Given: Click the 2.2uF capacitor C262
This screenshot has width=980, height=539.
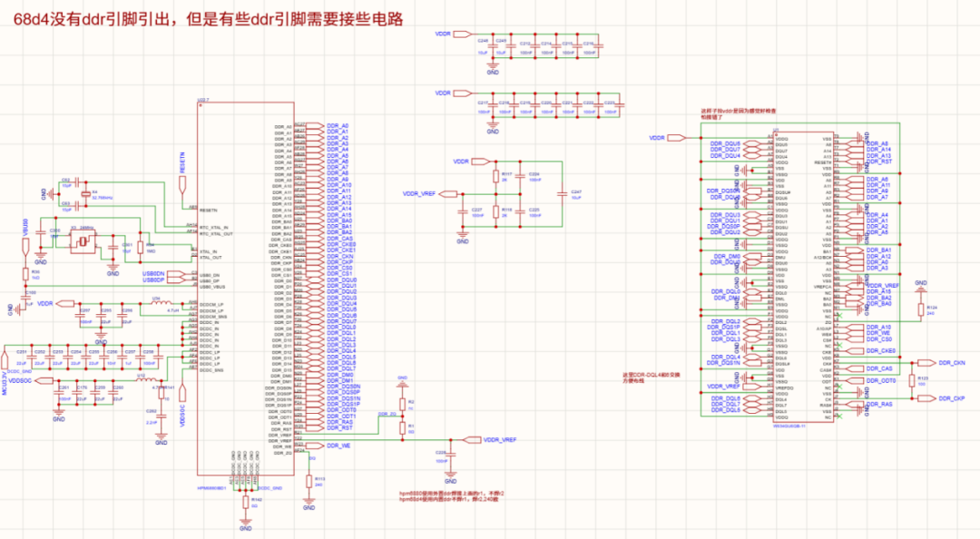Looking at the screenshot, I should [x=162, y=416].
